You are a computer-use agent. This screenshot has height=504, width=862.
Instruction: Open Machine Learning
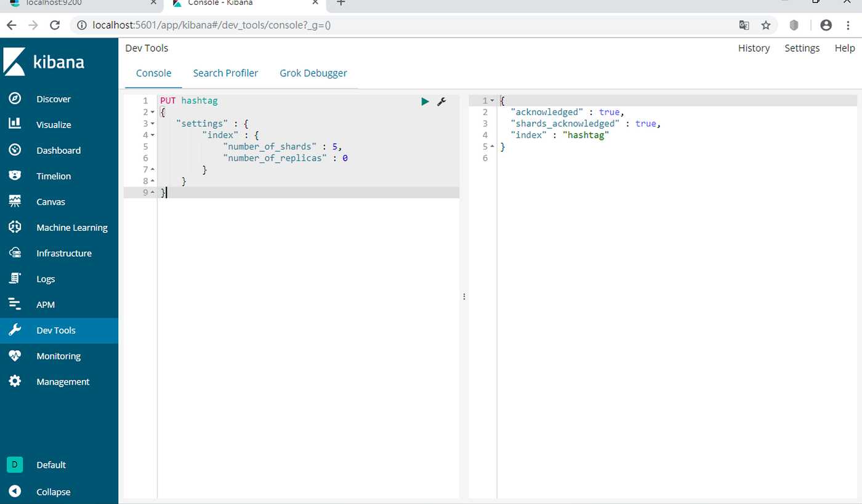tap(71, 227)
